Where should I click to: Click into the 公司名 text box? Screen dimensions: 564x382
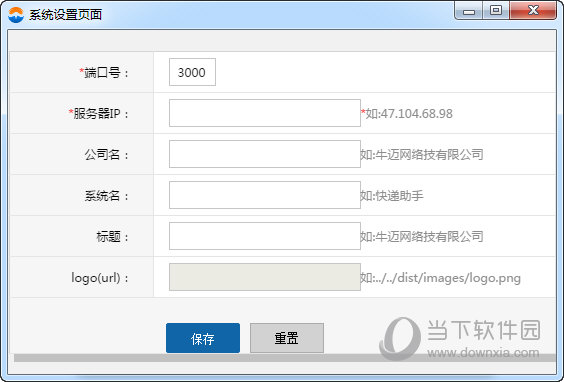click(265, 154)
